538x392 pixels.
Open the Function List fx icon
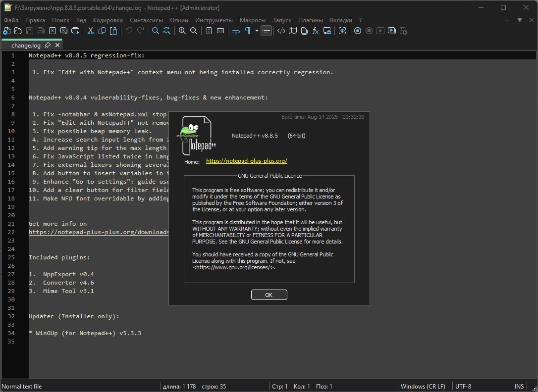click(315, 31)
